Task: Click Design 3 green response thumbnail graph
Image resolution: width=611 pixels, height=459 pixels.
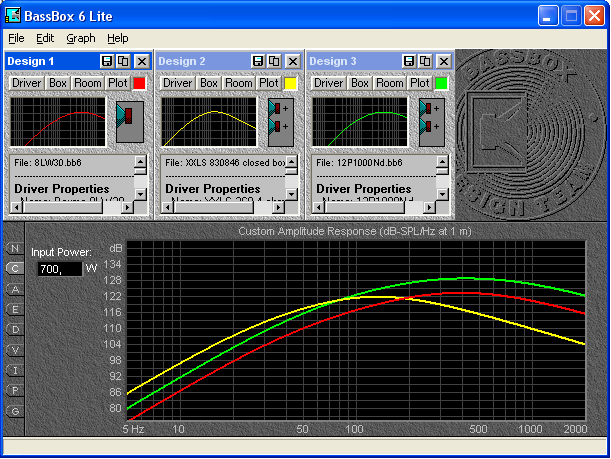Action: pyautogui.click(x=359, y=122)
